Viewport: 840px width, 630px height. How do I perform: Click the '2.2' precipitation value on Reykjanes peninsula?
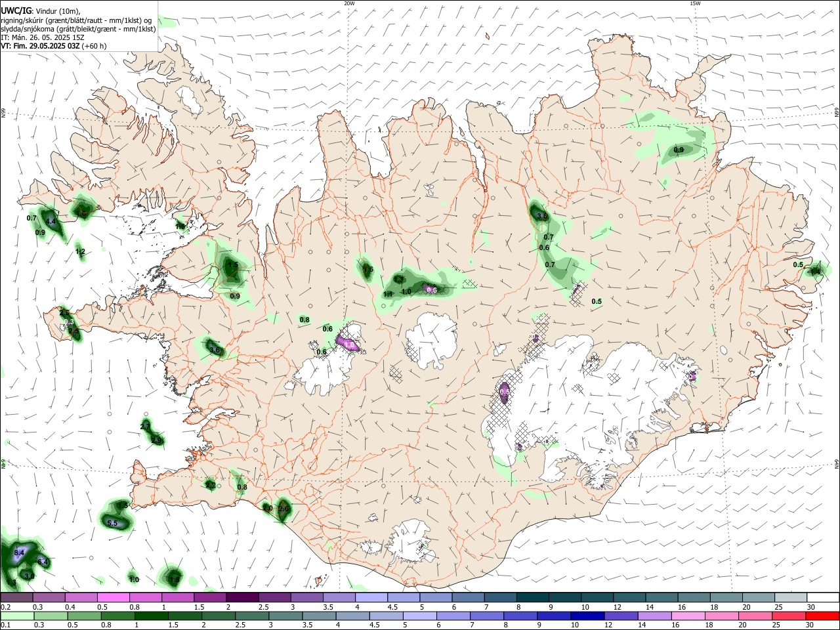click(x=210, y=486)
